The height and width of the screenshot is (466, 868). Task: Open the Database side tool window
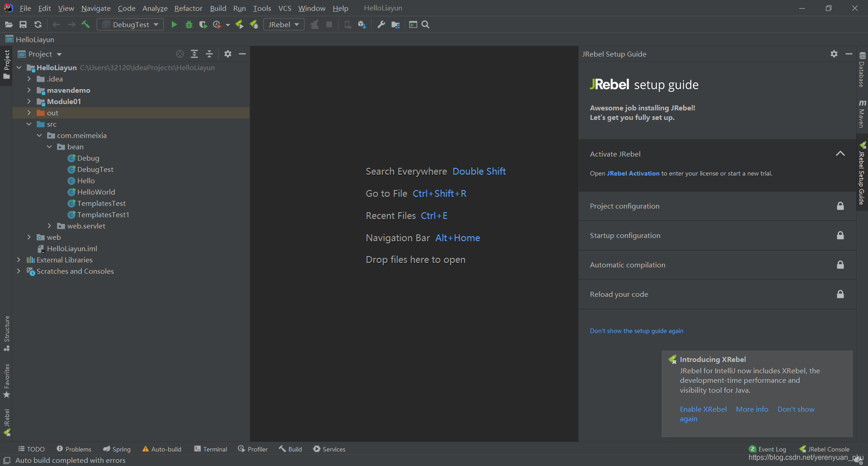pyautogui.click(x=862, y=69)
